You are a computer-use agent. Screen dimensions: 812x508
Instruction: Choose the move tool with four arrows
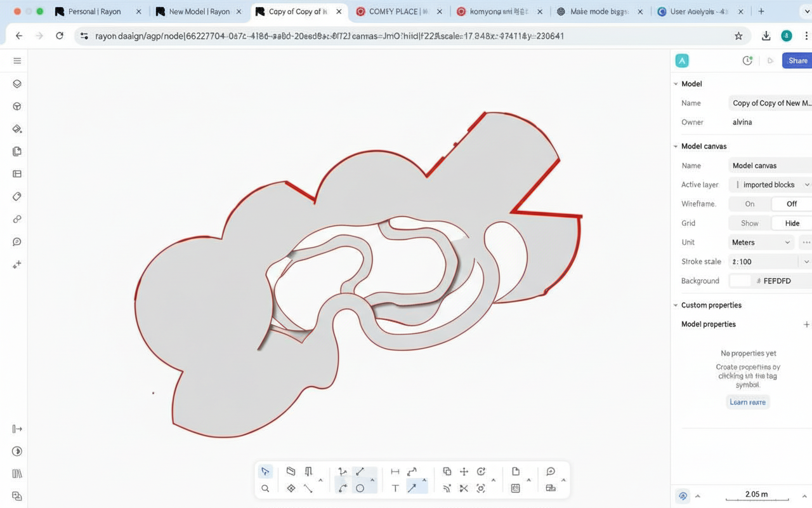464,471
